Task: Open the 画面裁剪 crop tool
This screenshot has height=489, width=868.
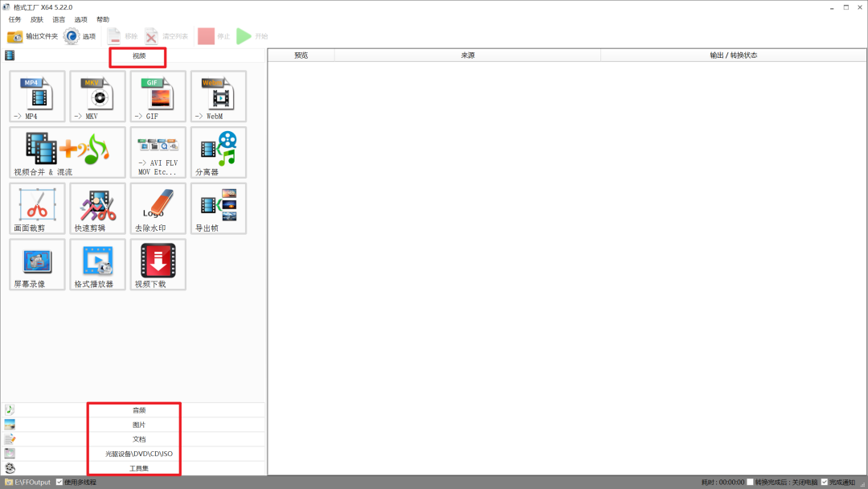Action: 37,208
